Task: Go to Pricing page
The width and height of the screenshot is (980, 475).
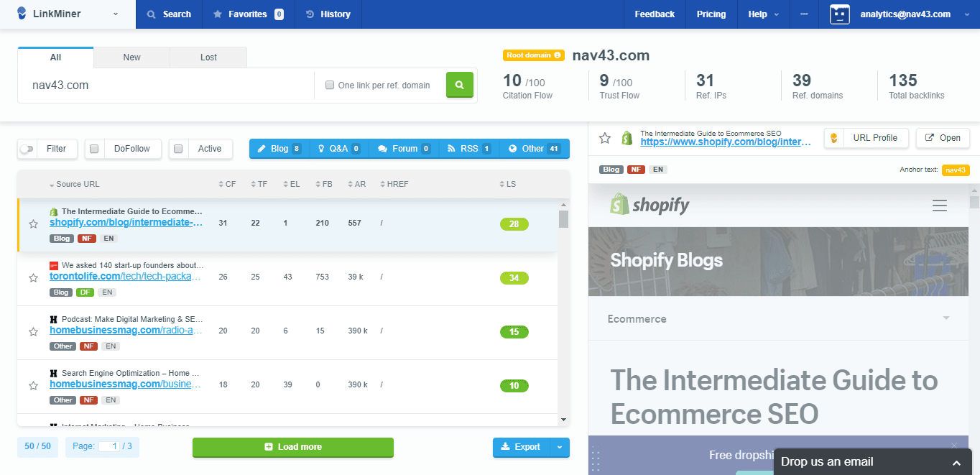Action: coord(711,14)
